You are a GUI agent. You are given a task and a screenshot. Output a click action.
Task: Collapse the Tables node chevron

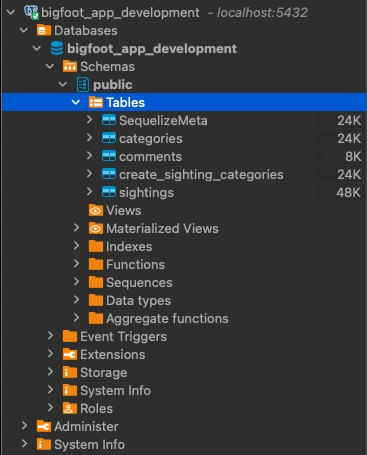[x=76, y=102]
